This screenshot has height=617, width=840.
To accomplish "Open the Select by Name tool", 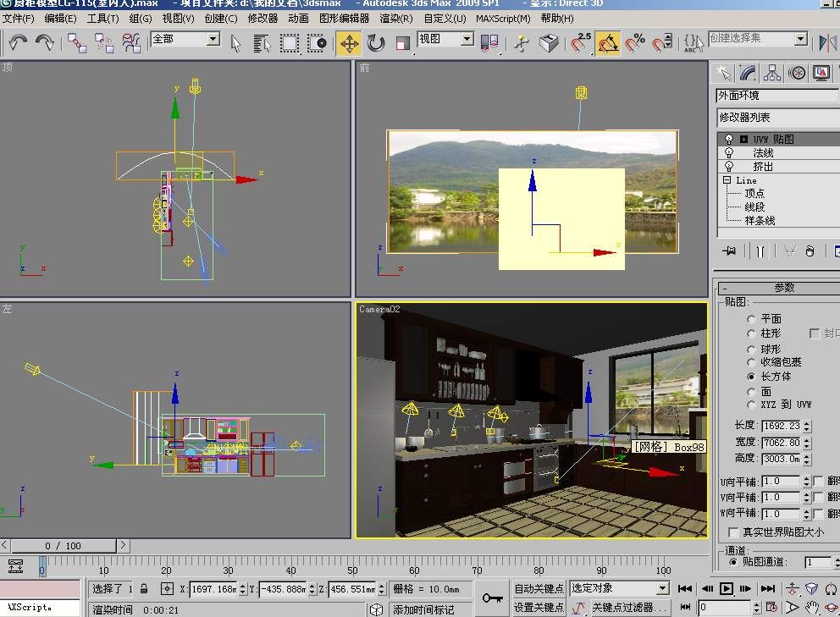I will pyautogui.click(x=262, y=43).
